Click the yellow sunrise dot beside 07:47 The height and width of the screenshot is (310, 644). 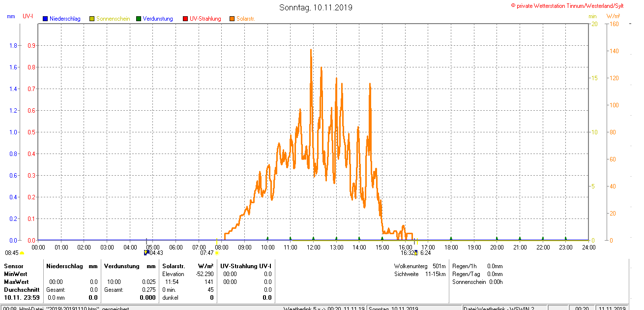click(x=217, y=253)
